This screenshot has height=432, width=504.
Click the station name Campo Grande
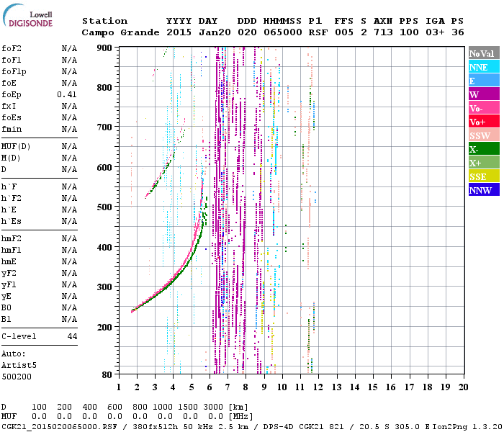click(120, 32)
